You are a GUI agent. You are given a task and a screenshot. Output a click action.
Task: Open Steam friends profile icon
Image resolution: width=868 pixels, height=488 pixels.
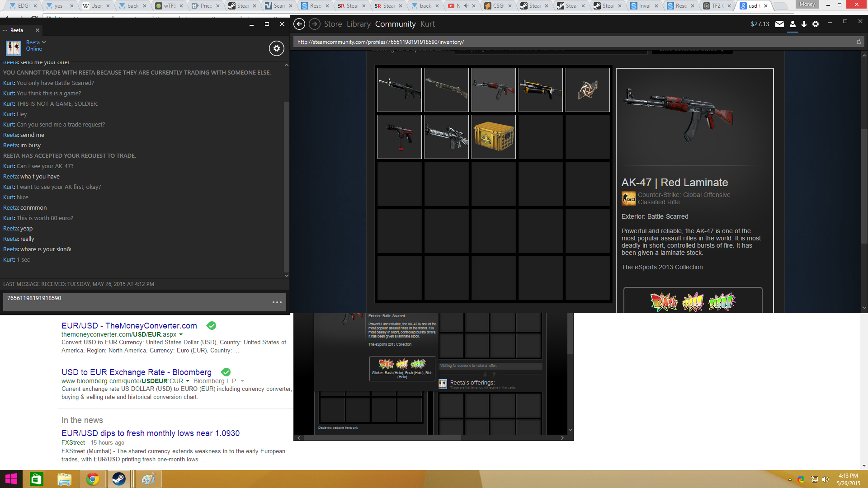coord(793,24)
